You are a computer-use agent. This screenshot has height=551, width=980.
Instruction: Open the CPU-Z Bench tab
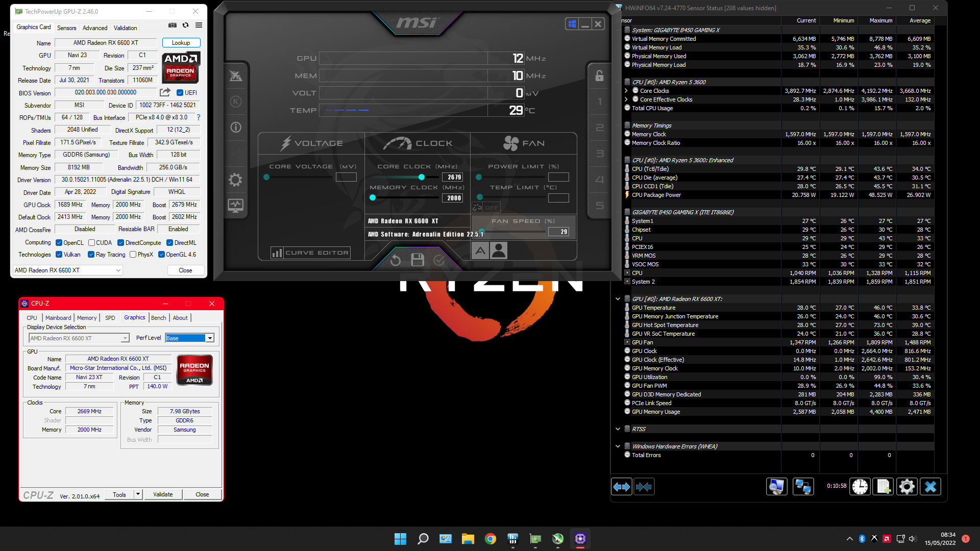(159, 318)
